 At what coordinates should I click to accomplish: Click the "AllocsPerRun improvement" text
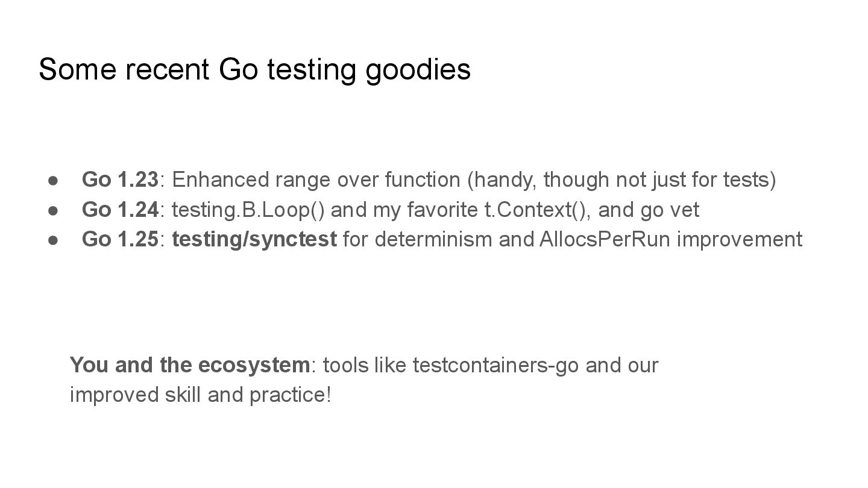671,240
